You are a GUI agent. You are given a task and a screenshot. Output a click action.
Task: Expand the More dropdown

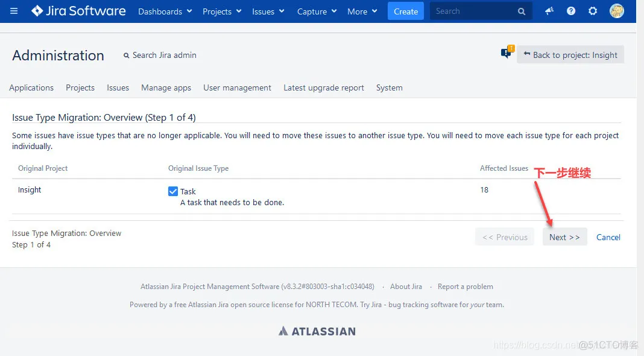pos(362,11)
